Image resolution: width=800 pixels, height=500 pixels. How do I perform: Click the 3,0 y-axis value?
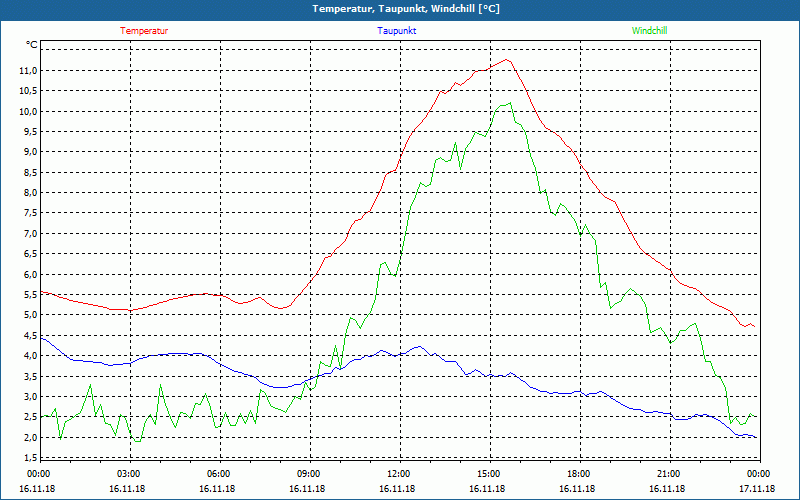pos(30,397)
